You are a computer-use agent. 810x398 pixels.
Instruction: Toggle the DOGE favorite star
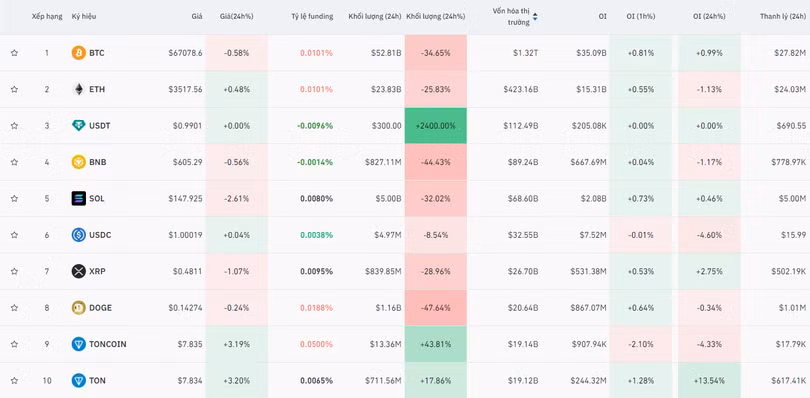point(14,308)
